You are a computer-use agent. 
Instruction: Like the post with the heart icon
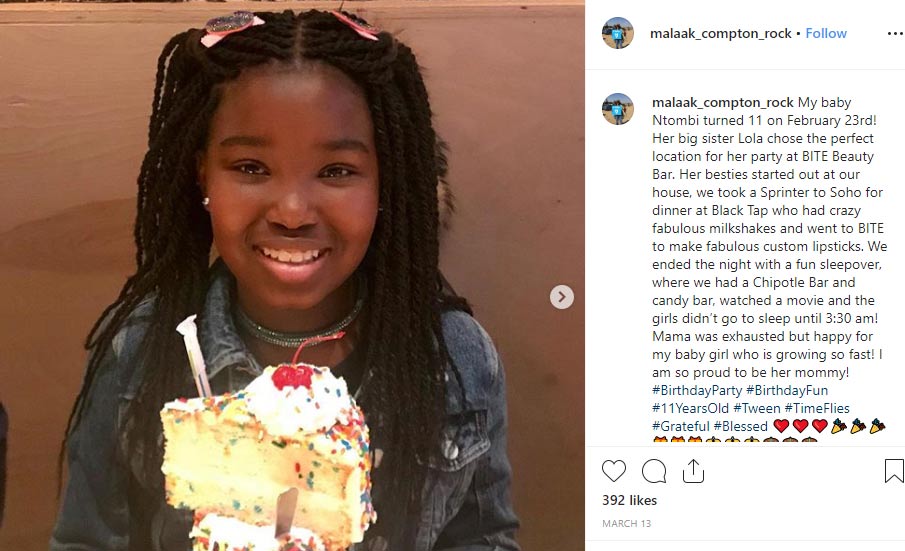tap(614, 471)
